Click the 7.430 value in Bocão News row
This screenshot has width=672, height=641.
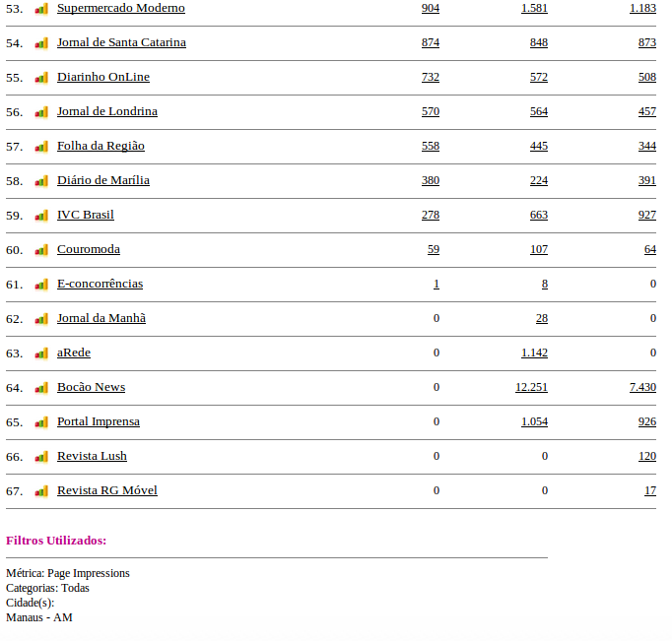click(x=642, y=387)
